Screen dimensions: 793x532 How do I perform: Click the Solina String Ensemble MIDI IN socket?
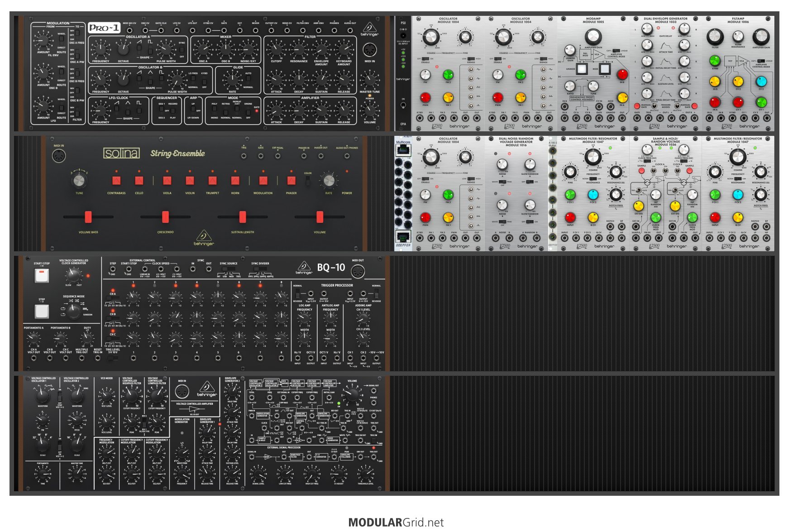pos(59,156)
